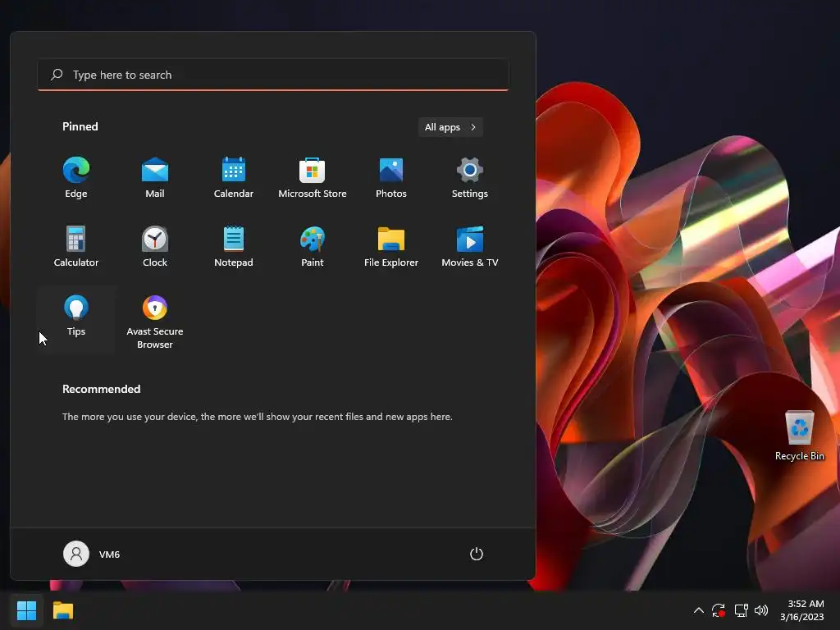Open the VM6 user account menu

pos(92,554)
